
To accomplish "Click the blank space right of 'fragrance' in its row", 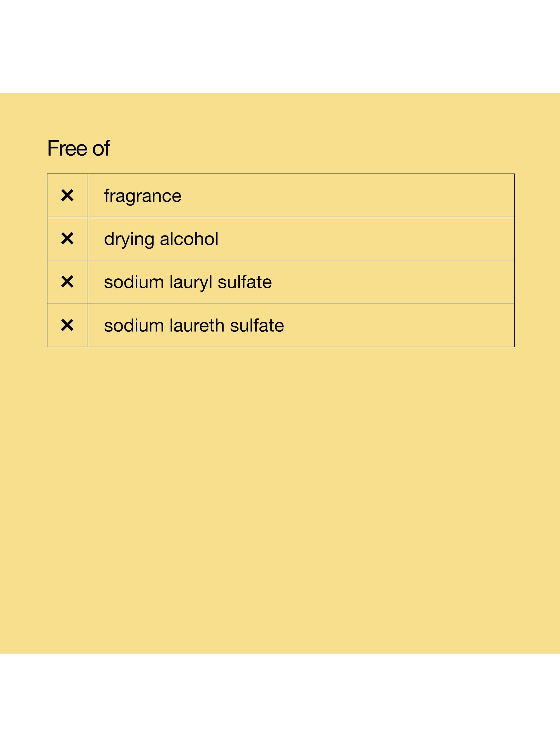I will (x=348, y=195).
